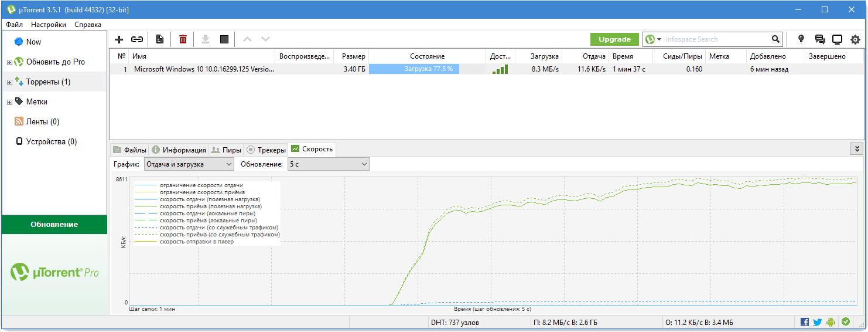Click the Stop Torrent square icon
The image size is (868, 332).
tap(224, 39)
